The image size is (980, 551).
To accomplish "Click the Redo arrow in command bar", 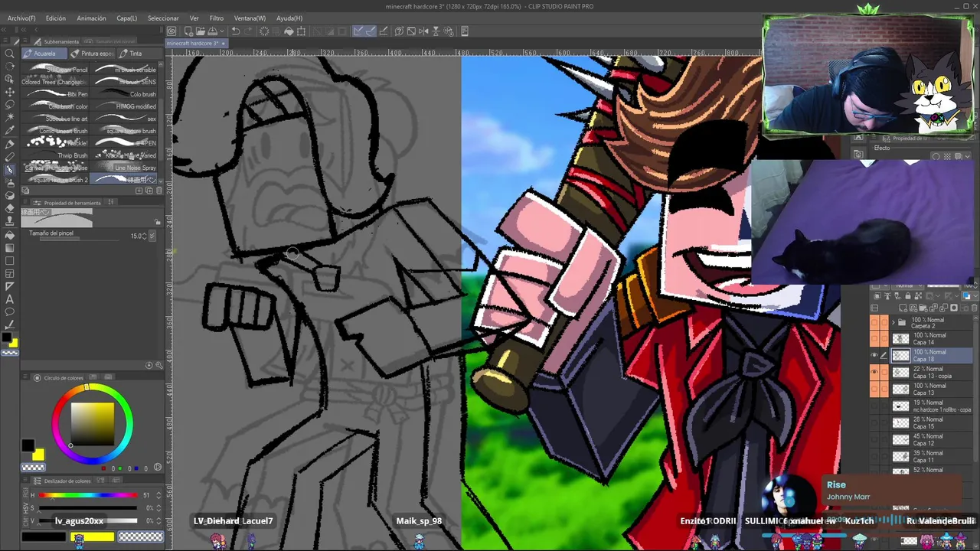I will pos(248,31).
